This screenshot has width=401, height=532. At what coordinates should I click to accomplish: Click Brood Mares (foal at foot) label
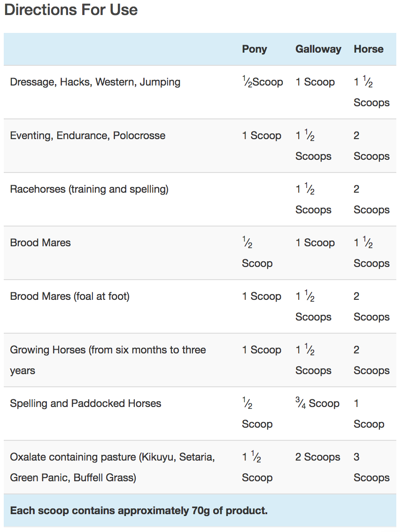pos(69,297)
